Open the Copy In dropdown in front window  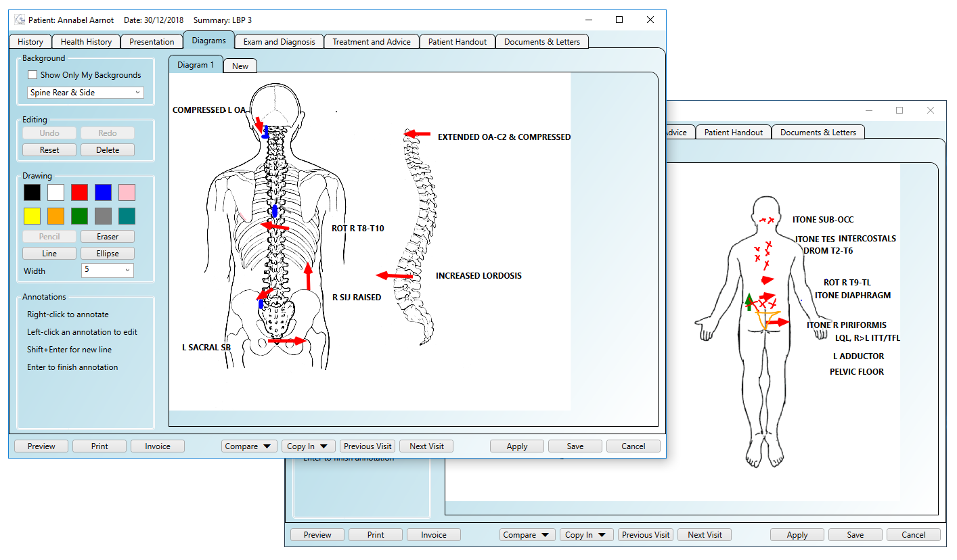pos(308,446)
